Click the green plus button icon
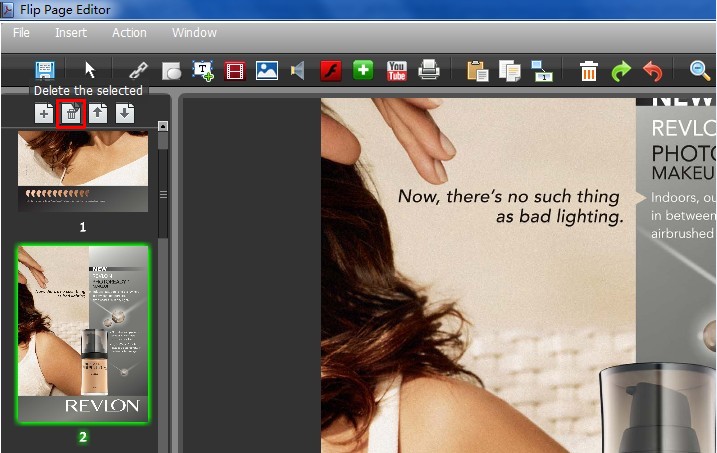 click(x=363, y=70)
